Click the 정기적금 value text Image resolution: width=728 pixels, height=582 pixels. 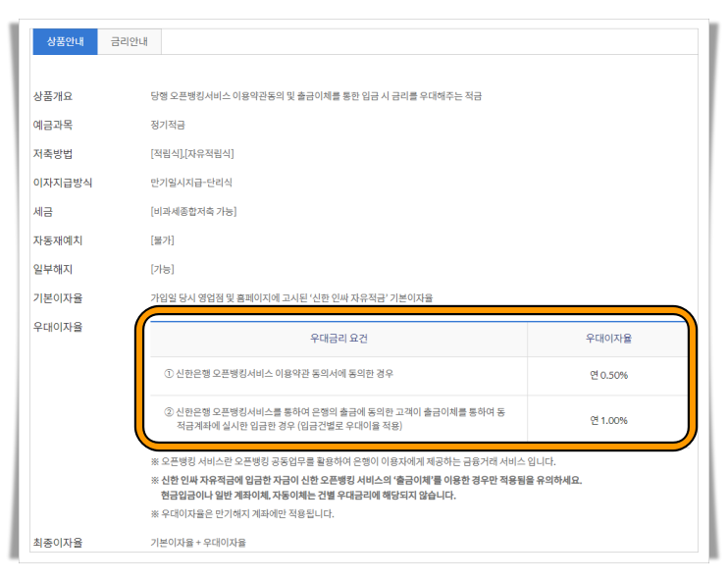(168, 125)
